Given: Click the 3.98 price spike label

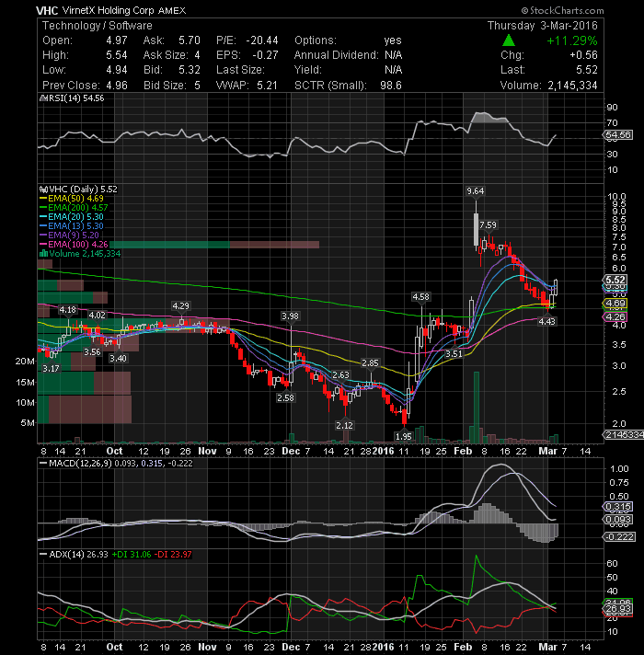Looking at the screenshot, I should pyautogui.click(x=290, y=316).
